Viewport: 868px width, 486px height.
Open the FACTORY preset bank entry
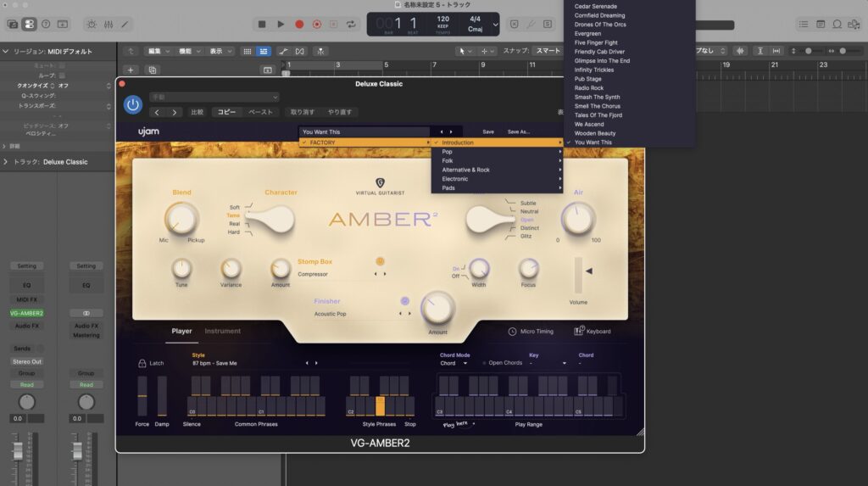coord(365,142)
